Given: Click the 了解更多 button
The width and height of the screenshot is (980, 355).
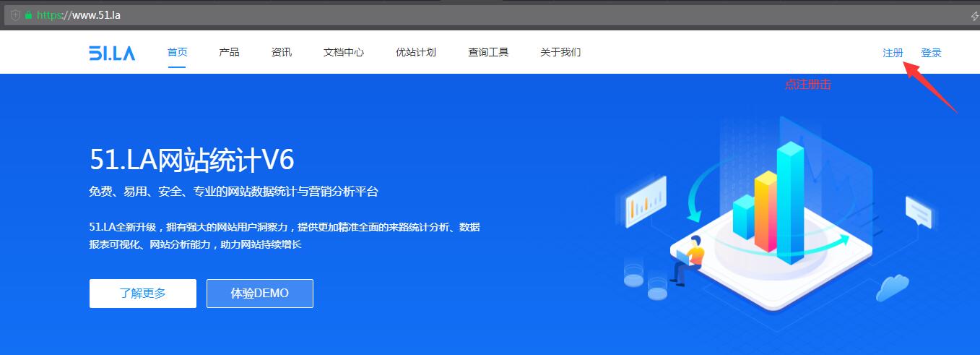Looking at the screenshot, I should 143,294.
